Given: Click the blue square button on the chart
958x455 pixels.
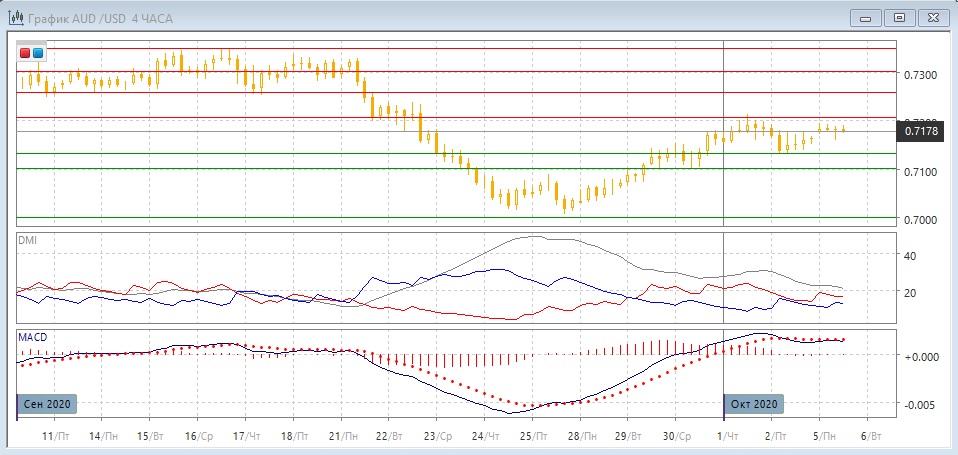Looking at the screenshot, I should pos(38,52).
